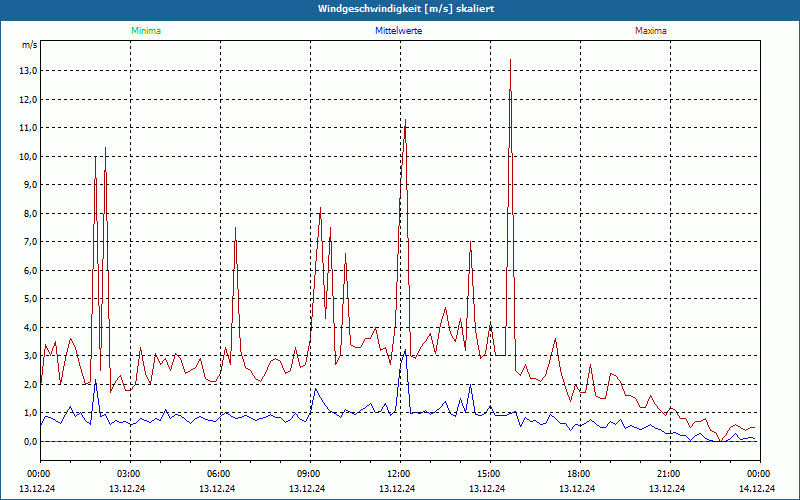Click the 0,0 y-axis value
800x500 pixels.
[30, 441]
